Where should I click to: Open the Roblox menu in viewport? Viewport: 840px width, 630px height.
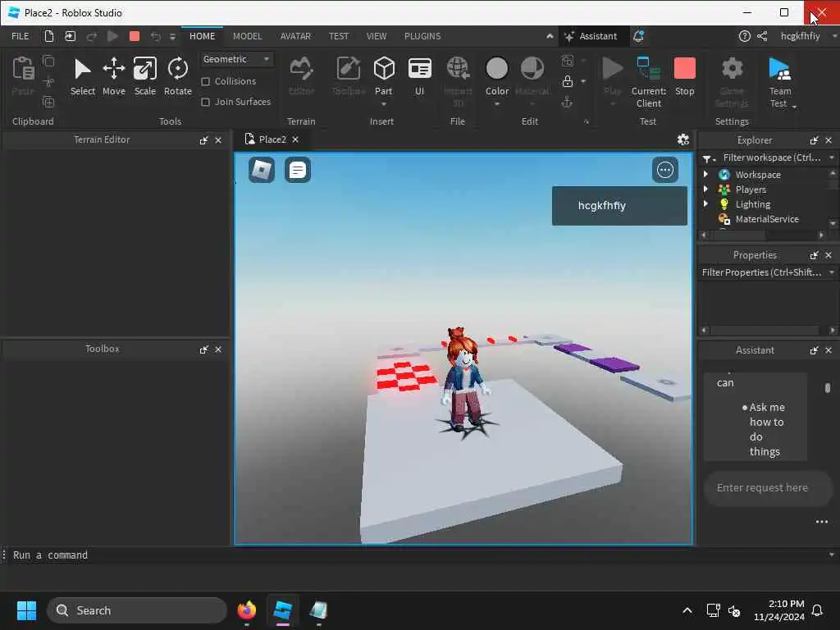262,170
